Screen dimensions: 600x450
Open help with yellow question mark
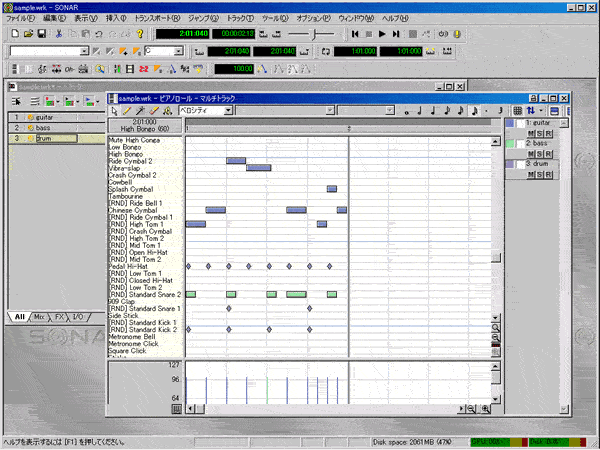140,34
